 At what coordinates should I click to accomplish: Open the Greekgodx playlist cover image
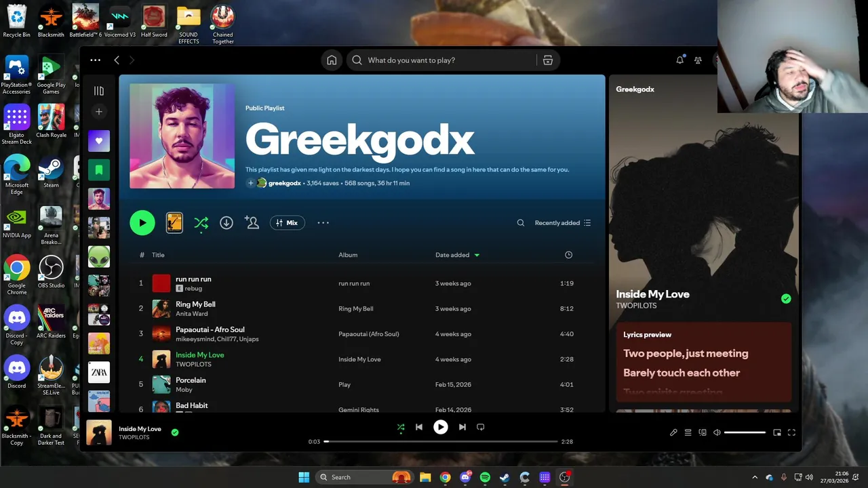click(x=182, y=136)
